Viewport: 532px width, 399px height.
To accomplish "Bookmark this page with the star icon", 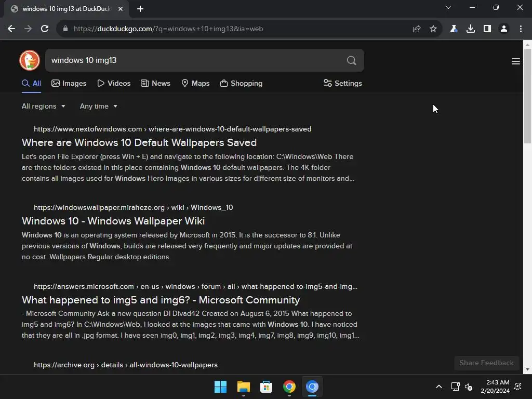I will pos(433,29).
